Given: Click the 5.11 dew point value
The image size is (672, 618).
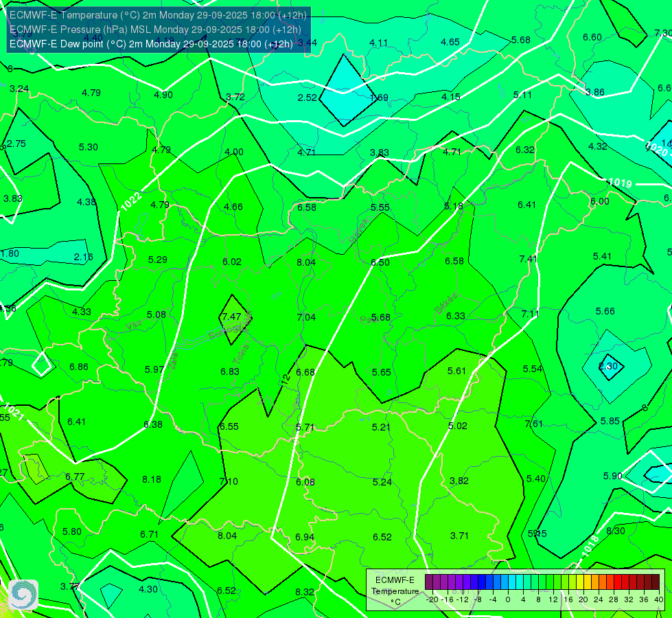Looking at the screenshot, I should pyautogui.click(x=522, y=95).
